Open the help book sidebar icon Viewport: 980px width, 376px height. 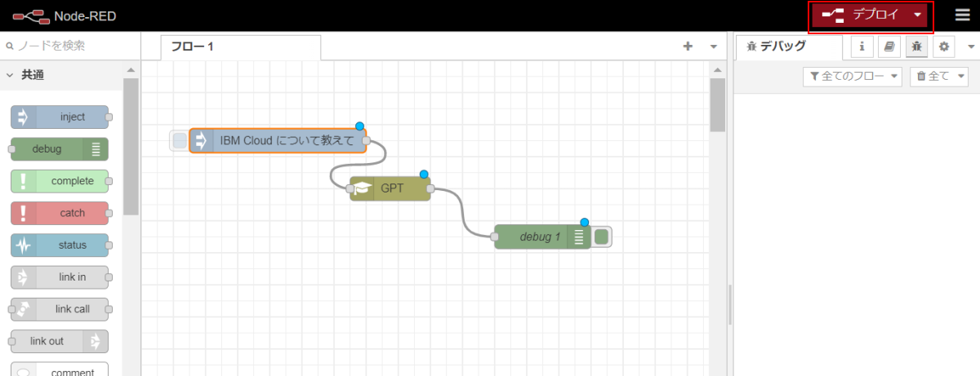pyautogui.click(x=889, y=47)
